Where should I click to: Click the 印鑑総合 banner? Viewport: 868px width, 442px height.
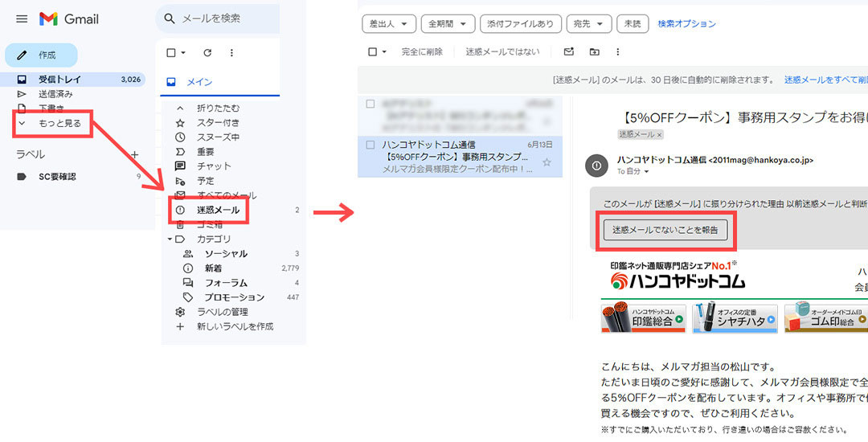(x=643, y=318)
